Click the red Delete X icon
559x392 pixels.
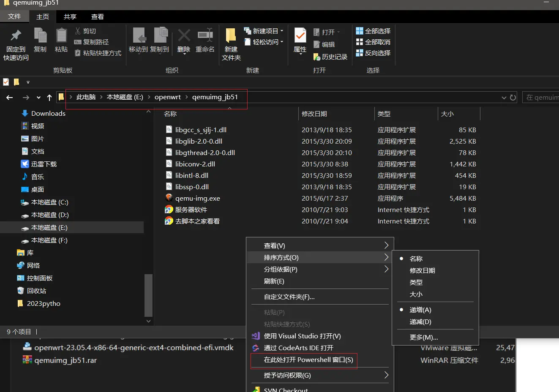click(184, 36)
